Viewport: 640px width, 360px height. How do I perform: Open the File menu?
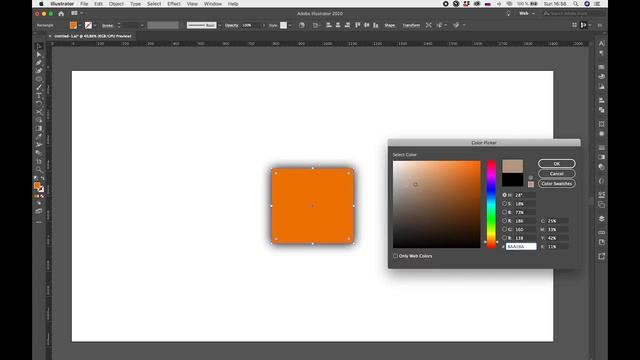84,4
